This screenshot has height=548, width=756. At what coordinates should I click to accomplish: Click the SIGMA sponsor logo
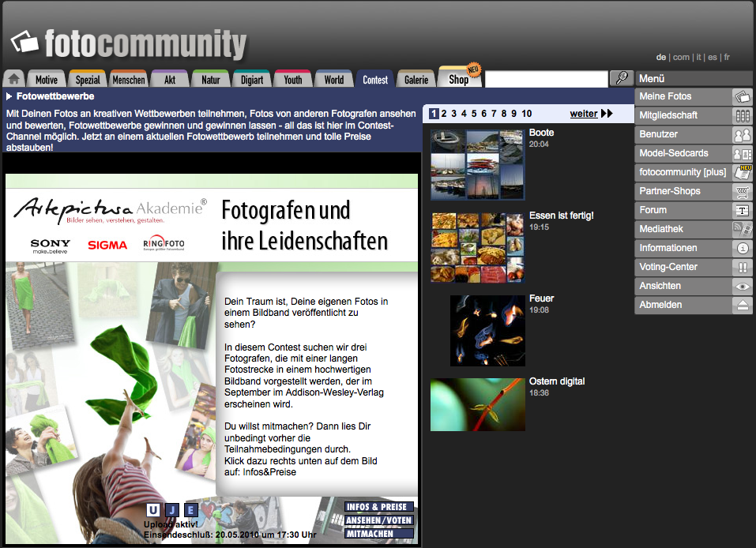coord(107,246)
